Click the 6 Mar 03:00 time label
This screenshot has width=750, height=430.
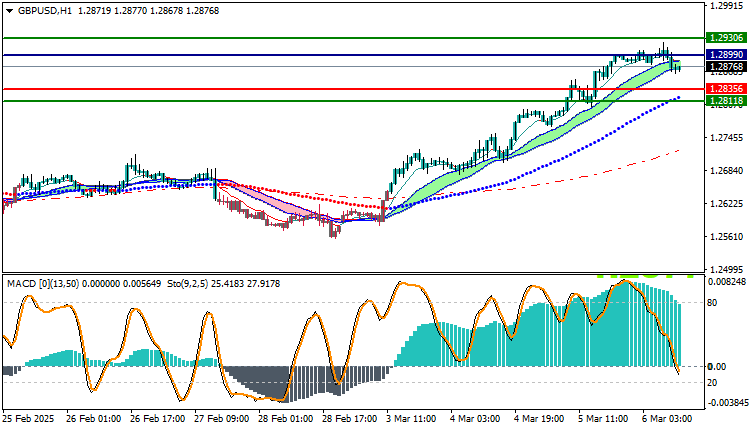coord(667,419)
